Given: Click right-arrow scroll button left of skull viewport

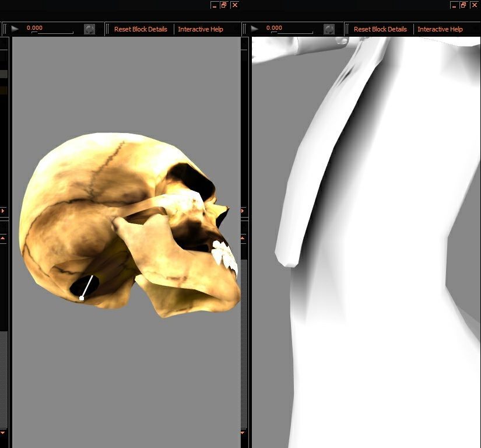Looking at the screenshot, I should (3, 211).
